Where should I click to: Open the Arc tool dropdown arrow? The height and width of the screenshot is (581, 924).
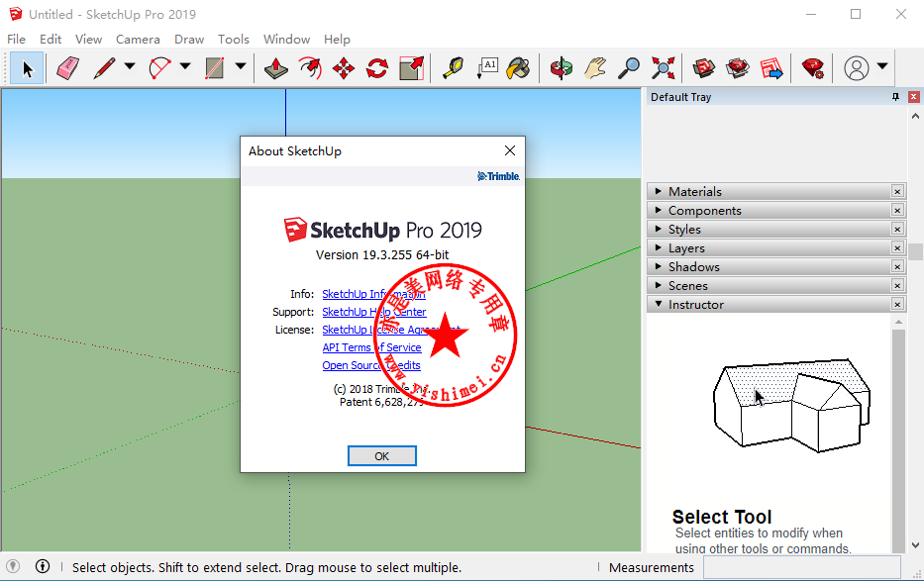click(x=185, y=66)
